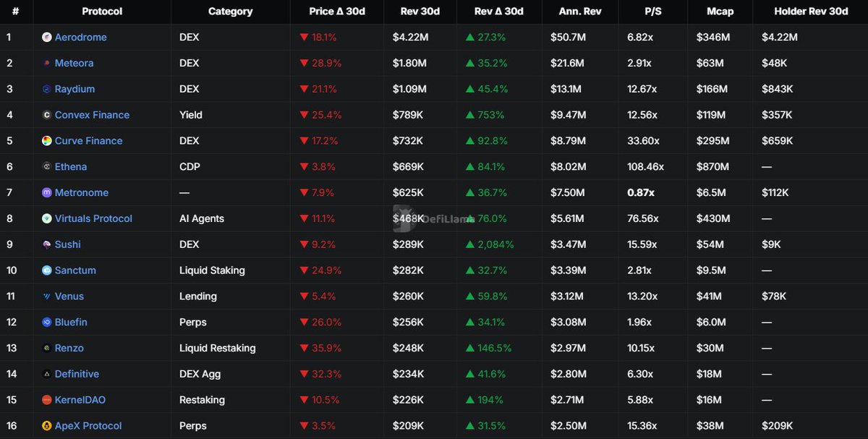The image size is (868, 439).
Task: Open the Sanctum protocol link
Action: point(75,270)
